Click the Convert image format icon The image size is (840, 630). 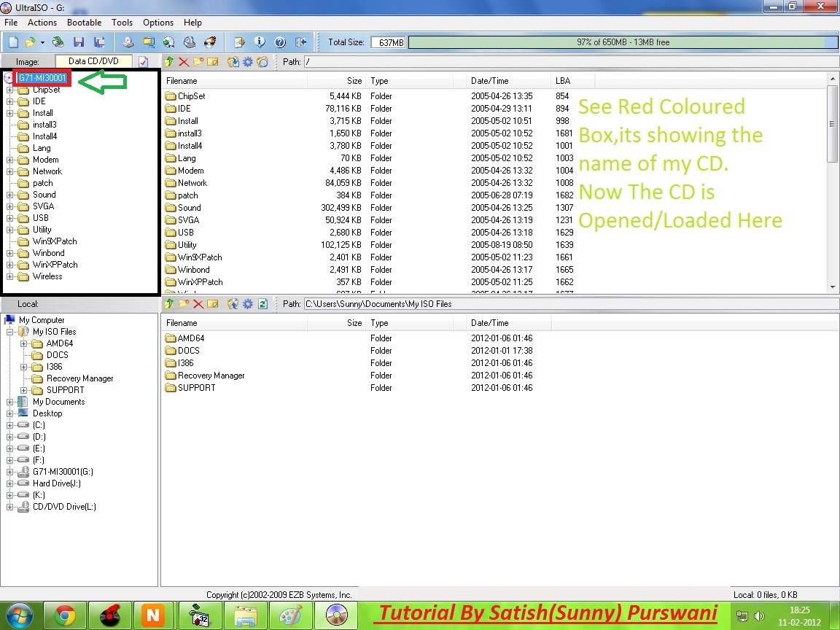point(149,42)
